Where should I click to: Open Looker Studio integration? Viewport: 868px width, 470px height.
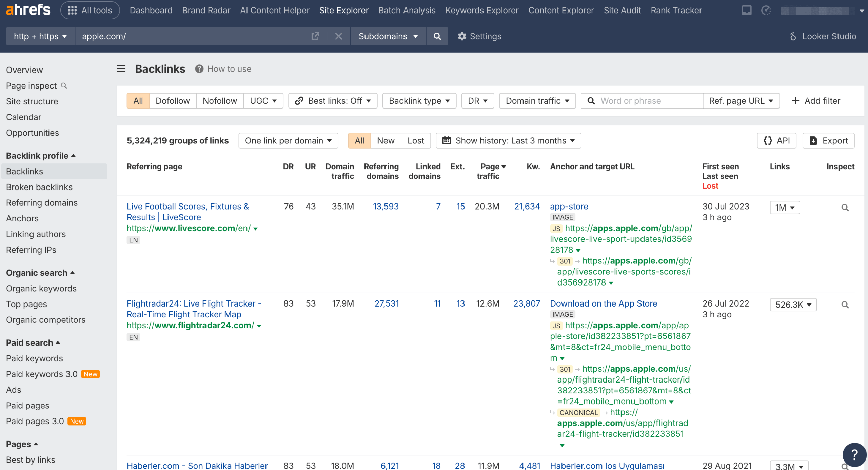click(823, 36)
